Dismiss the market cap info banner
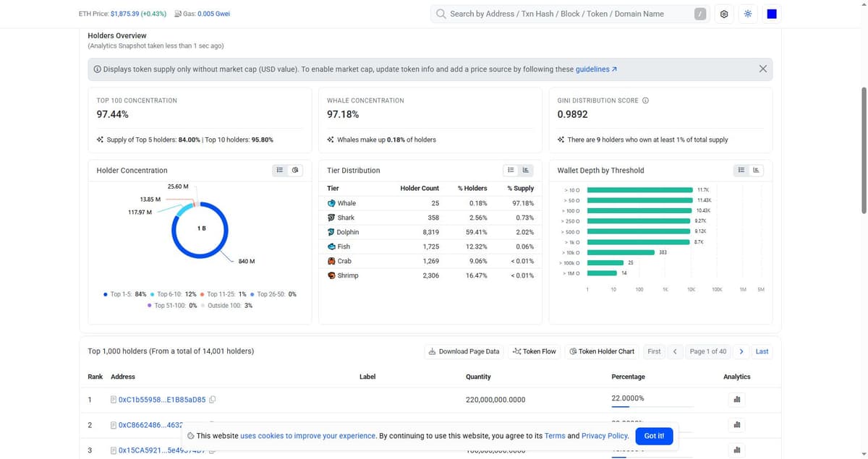The width and height of the screenshot is (868, 459). pos(762,69)
